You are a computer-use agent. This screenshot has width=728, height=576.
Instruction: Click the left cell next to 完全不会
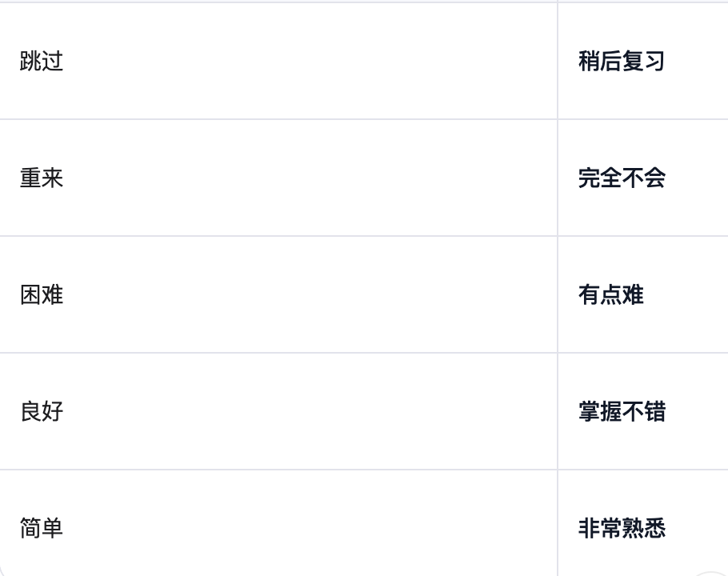click(x=42, y=178)
